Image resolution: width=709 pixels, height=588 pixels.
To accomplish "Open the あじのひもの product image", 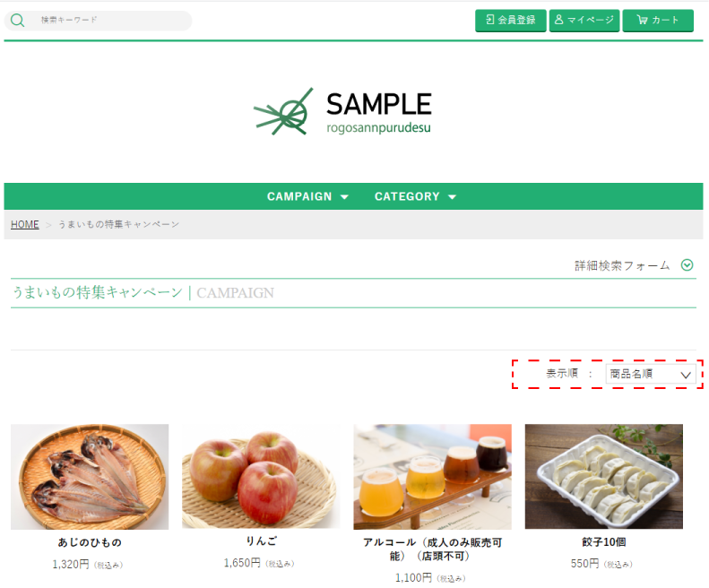I will 90,477.
